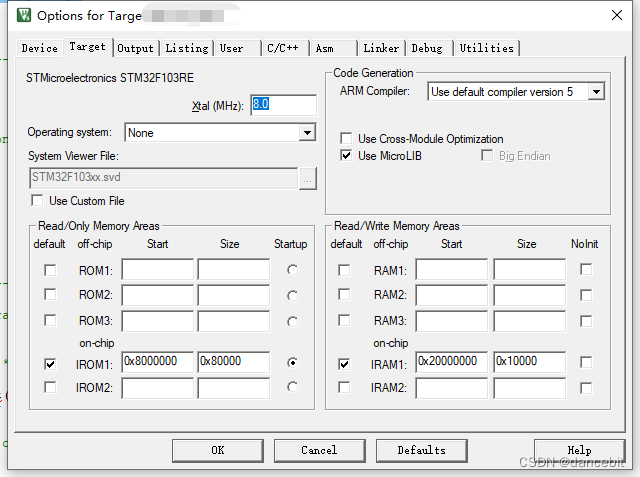Image resolution: width=640 pixels, height=477 pixels.
Task: Select the IROM2 Startup radio button
Action: [292, 386]
